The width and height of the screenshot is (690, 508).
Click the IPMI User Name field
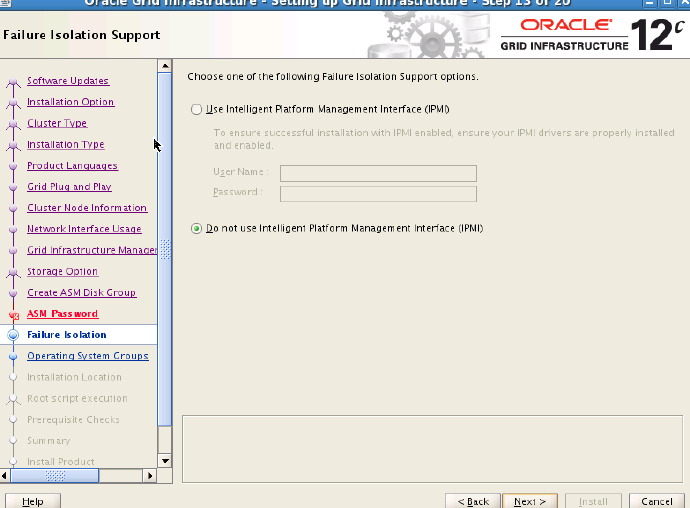[378, 173]
